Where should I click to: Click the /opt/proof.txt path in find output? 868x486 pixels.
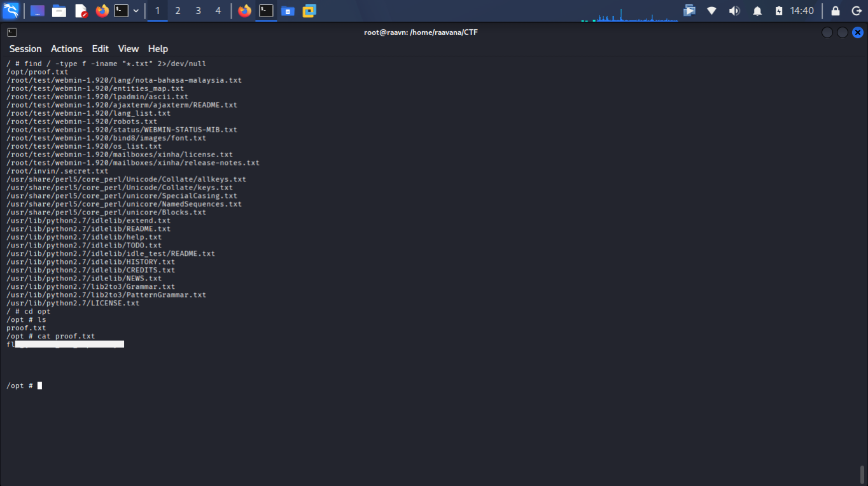tap(38, 72)
